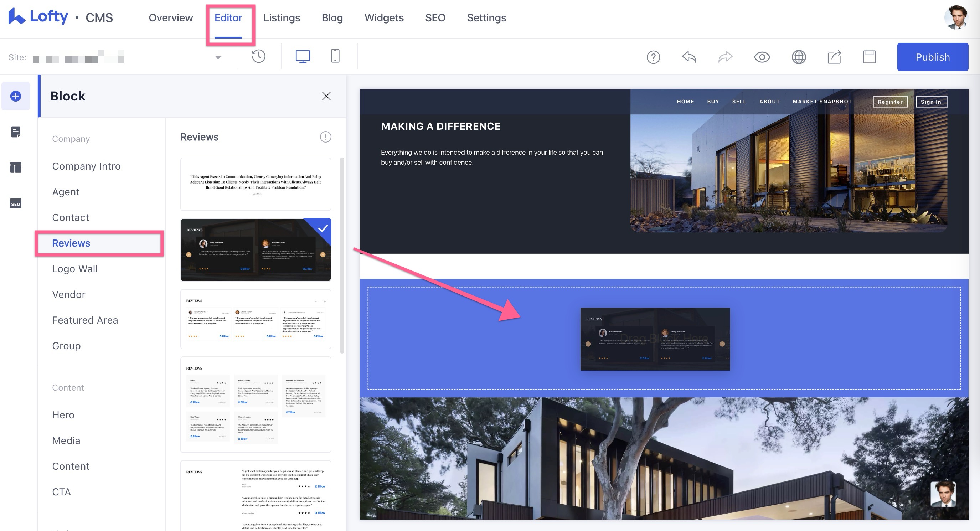Select Agent block category
980x531 pixels.
[x=66, y=192]
